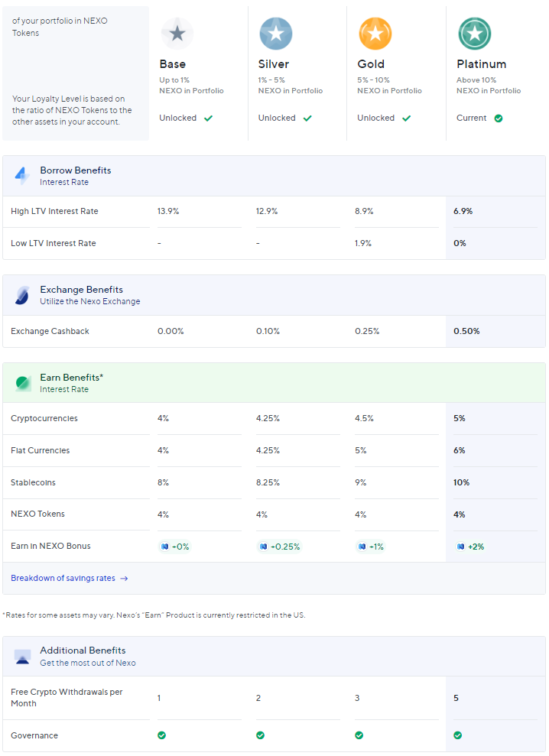549x756 pixels.
Task: Click the 0.10% Silver exchange cashback value
Action: point(268,331)
